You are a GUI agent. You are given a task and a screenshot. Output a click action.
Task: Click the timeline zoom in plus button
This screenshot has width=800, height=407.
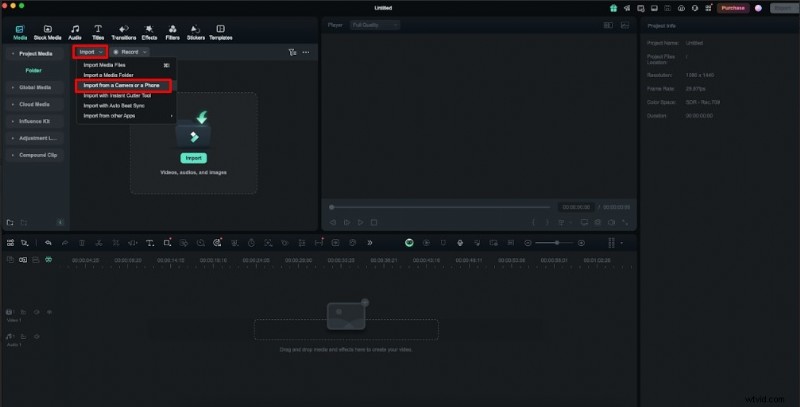pyautogui.click(x=581, y=243)
